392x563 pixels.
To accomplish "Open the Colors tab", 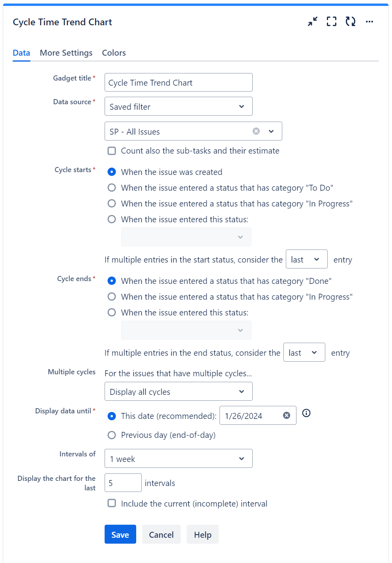I will pyautogui.click(x=114, y=53).
